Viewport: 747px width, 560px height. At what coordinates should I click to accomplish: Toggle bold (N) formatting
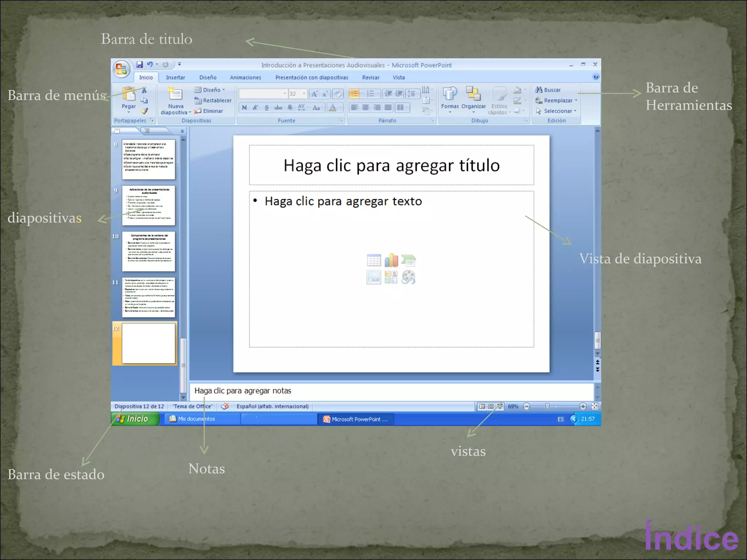(x=244, y=108)
